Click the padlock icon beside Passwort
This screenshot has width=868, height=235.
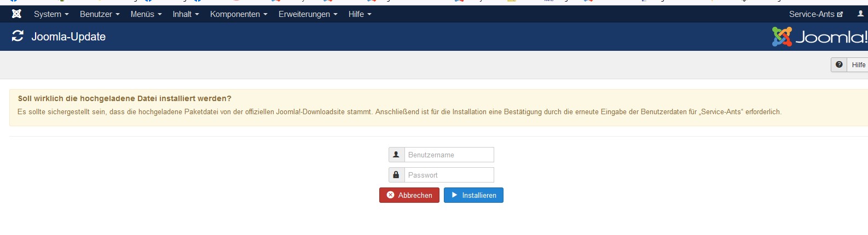coord(396,175)
